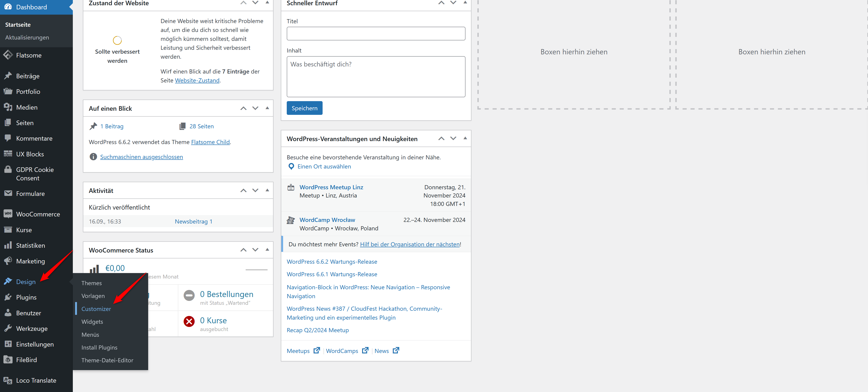868x392 pixels.
Task: Click the Plugins plug icon
Action: pos(8,297)
